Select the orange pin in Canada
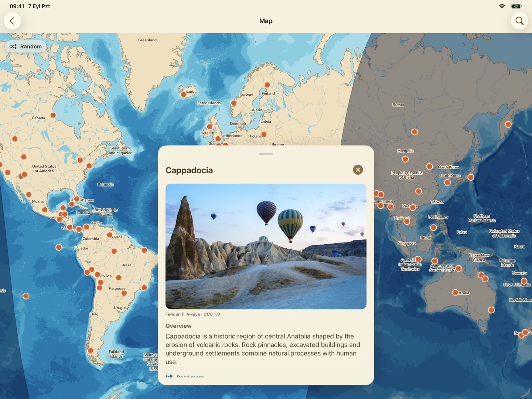Screen dimensions: 532x399 [x=53, y=115]
